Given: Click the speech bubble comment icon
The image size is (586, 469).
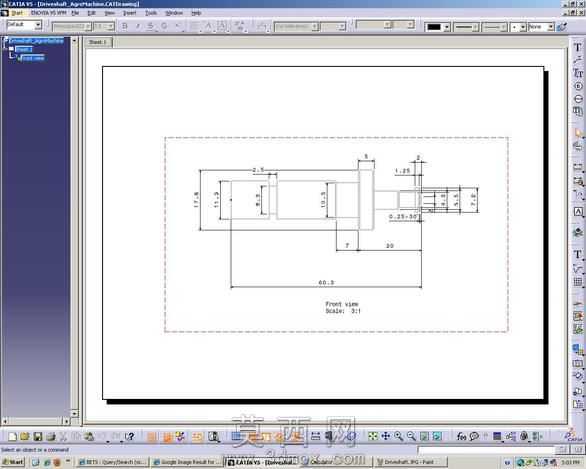Looking at the screenshot, I should pos(474,436).
